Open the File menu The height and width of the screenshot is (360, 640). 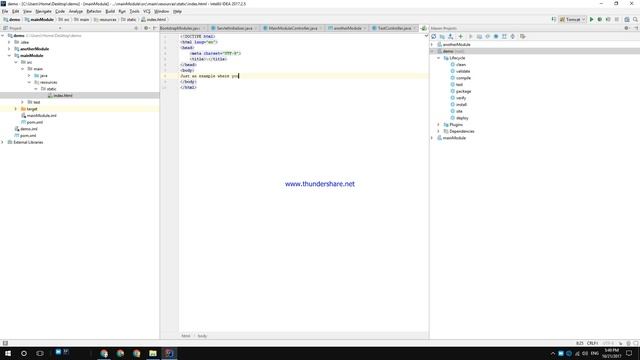click(5, 11)
